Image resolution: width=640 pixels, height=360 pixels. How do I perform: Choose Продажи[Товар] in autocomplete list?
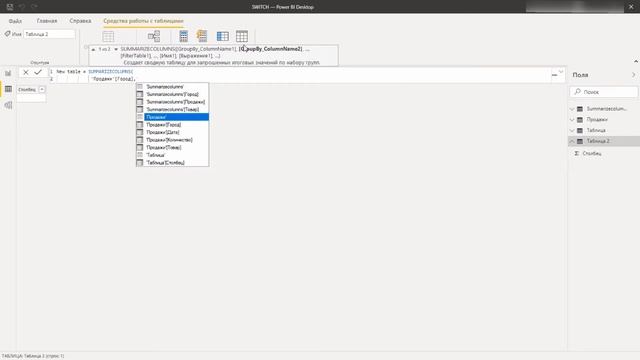tap(172, 147)
